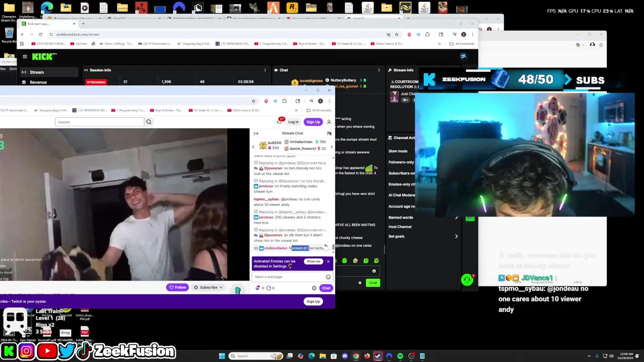Image resolution: width=644 pixels, height=362 pixels.
Task: Open new tab in Kick browser window
Action: click(84, 24)
